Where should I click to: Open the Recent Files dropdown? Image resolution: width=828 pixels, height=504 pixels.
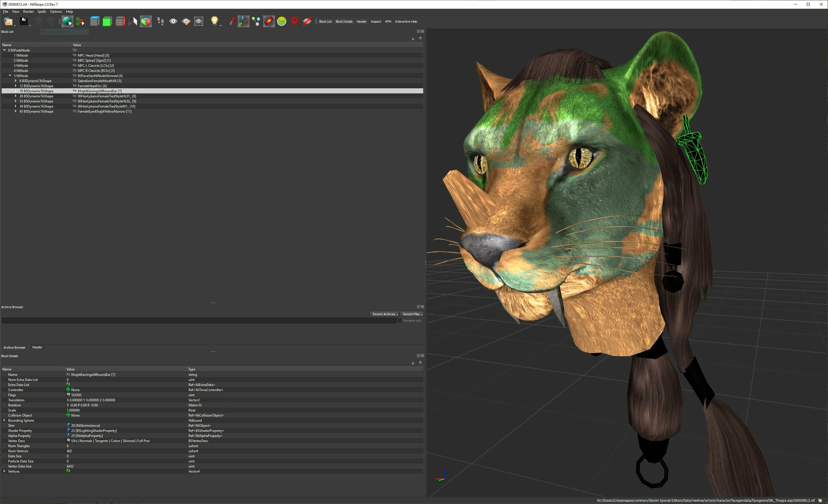tap(412, 314)
